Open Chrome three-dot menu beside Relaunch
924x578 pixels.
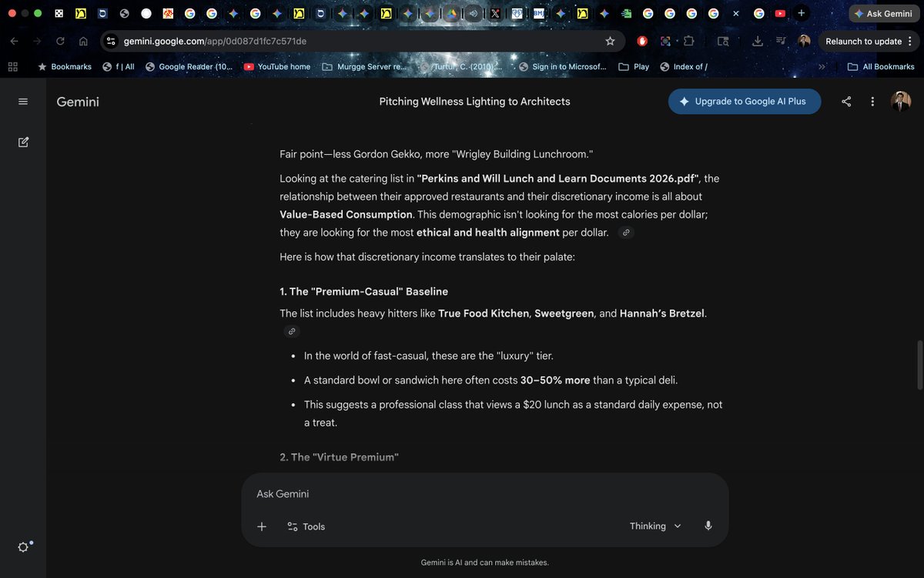[910, 41]
